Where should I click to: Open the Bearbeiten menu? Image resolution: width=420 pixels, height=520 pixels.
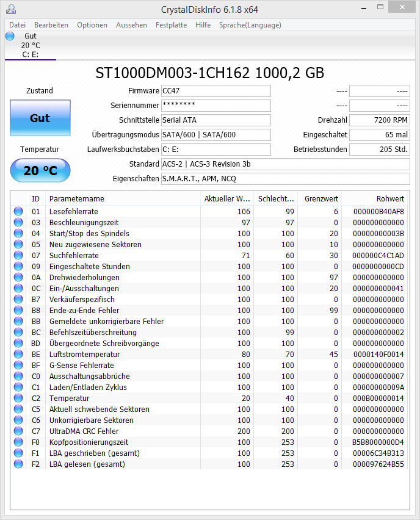(x=51, y=25)
